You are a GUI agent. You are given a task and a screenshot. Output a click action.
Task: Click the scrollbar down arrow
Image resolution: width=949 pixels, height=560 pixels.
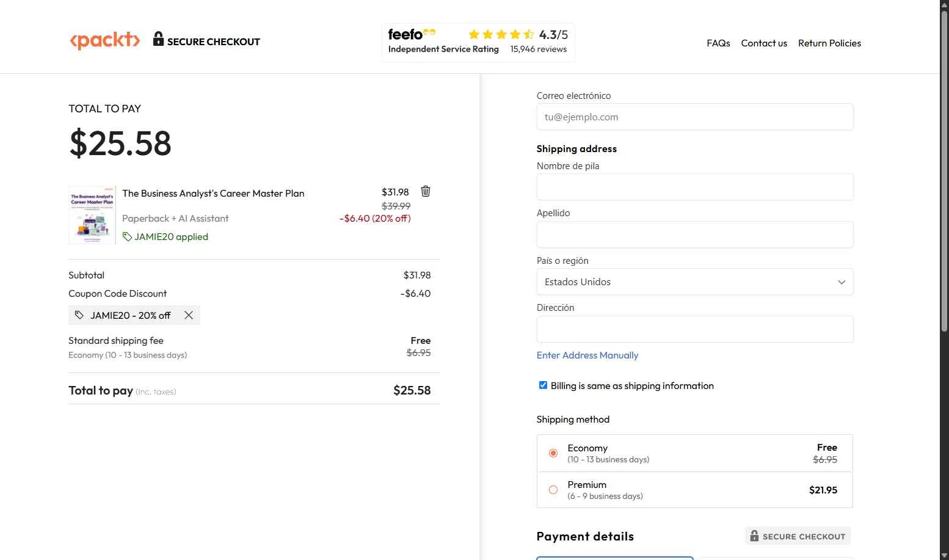tap(944, 555)
